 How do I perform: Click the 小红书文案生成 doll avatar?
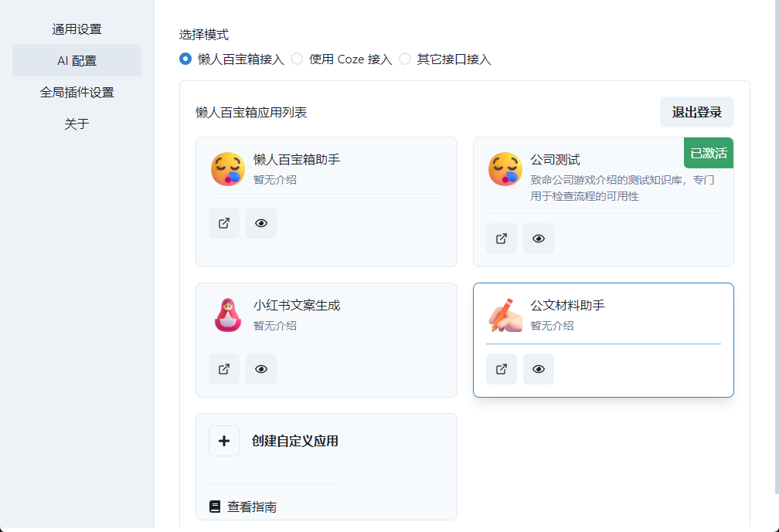tap(228, 314)
